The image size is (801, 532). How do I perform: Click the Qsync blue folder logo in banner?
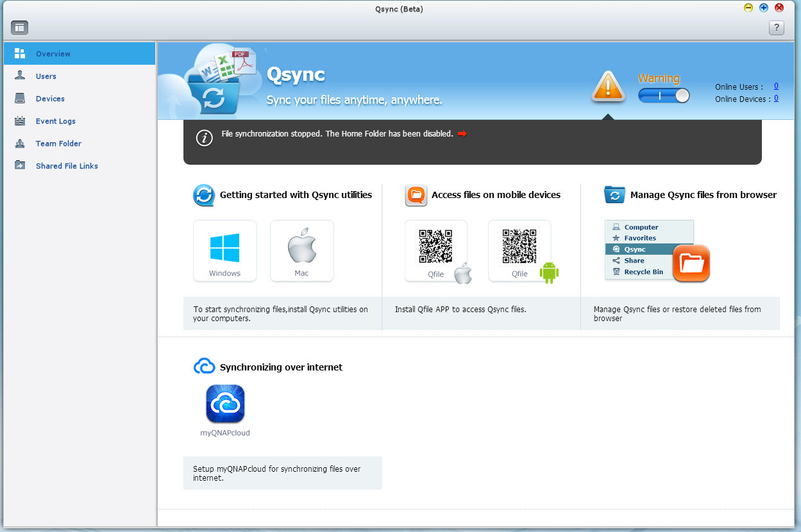pyautogui.click(x=214, y=95)
